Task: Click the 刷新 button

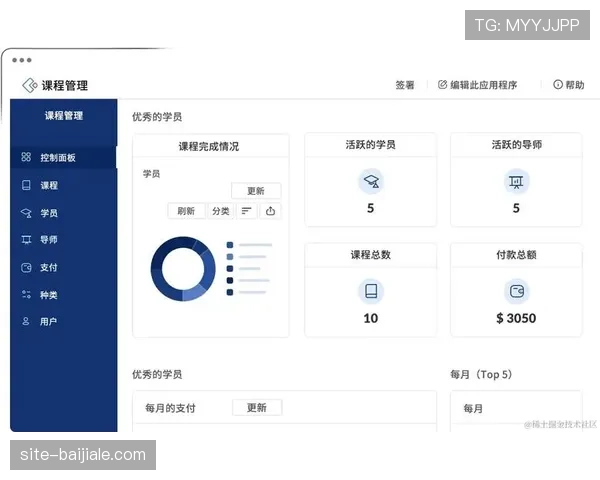Action: (x=186, y=211)
